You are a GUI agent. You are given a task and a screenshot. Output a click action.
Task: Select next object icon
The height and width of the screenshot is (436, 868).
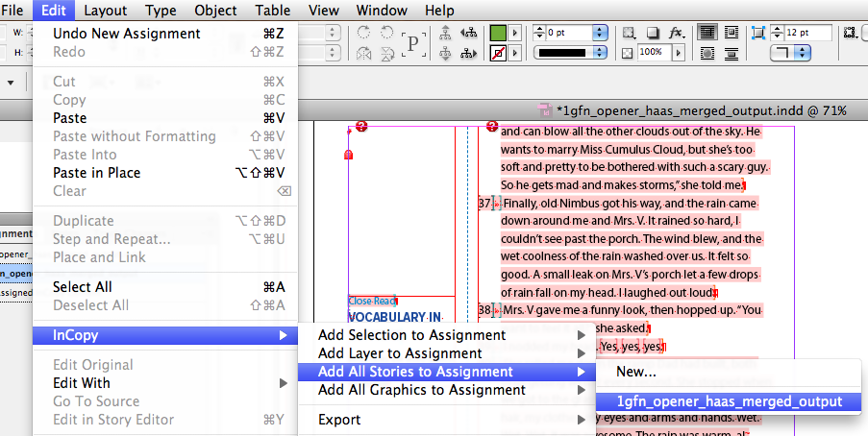[x=469, y=54]
